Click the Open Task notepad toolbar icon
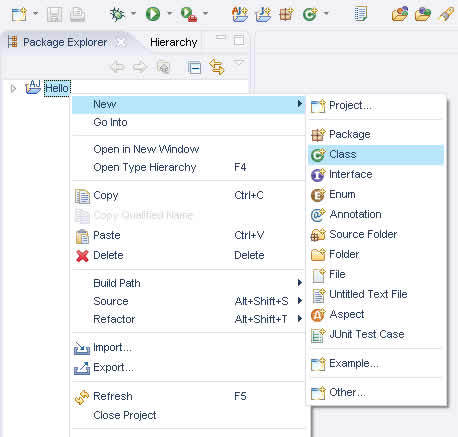Screen dimensions: 458x437 361,14
